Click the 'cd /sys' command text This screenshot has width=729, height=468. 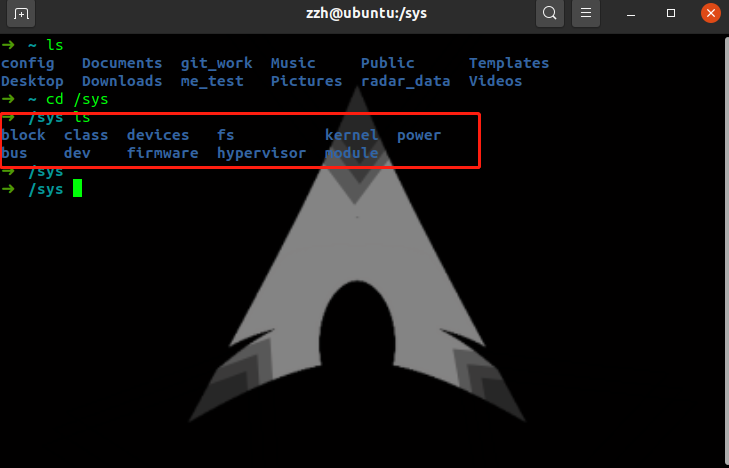pyautogui.click(x=77, y=99)
